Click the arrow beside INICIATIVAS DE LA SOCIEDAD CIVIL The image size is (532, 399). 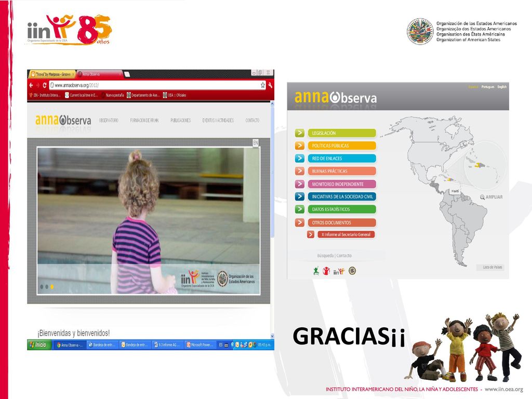(x=300, y=196)
